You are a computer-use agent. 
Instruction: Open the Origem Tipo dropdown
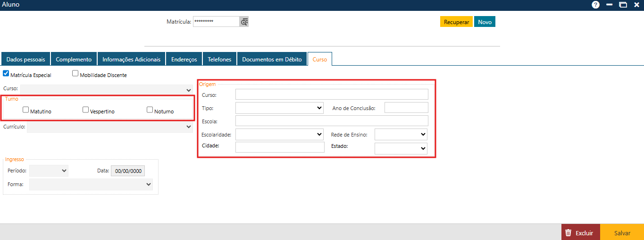tap(279, 108)
